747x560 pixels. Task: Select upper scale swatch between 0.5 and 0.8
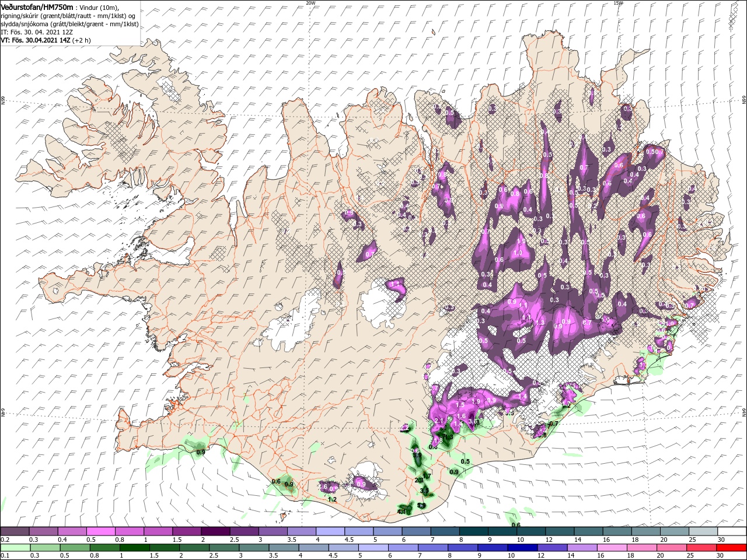point(100,531)
